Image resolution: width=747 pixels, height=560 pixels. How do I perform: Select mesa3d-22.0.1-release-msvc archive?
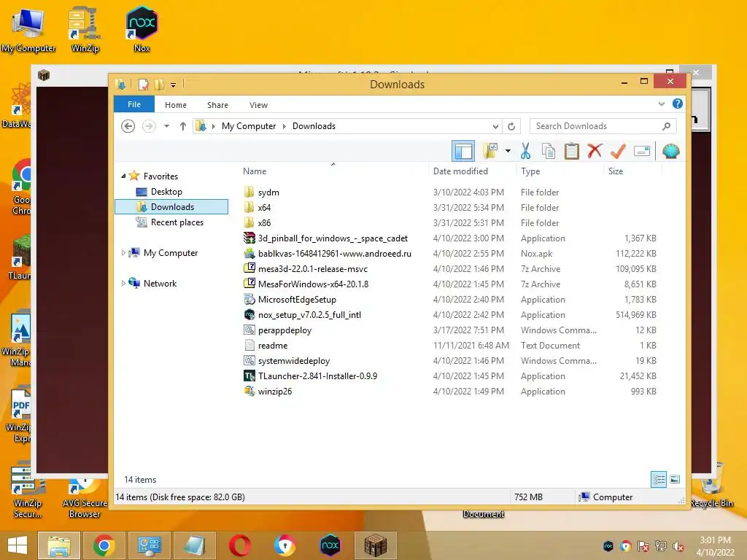312,269
